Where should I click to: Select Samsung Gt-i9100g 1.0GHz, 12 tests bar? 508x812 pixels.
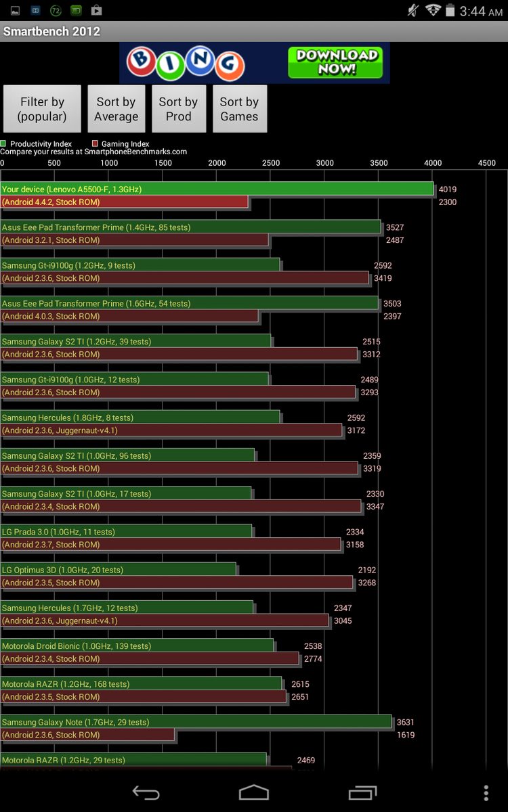134,378
